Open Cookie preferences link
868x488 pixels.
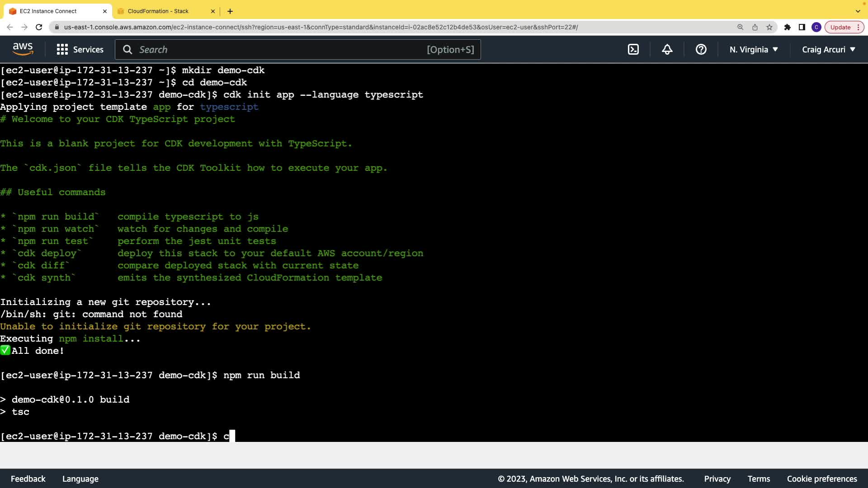point(821,479)
